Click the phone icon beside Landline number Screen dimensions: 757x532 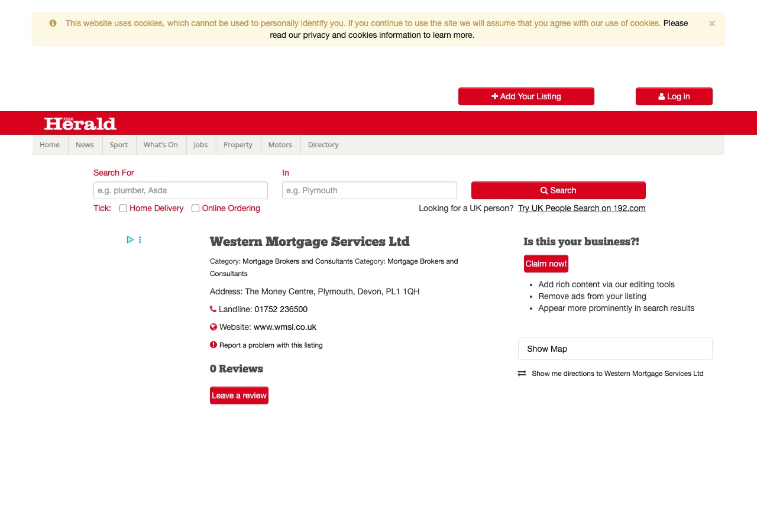point(212,309)
